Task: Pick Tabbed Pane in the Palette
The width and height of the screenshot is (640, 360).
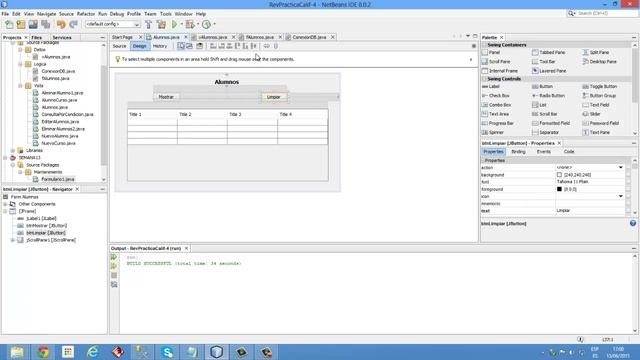Action: coord(549,53)
